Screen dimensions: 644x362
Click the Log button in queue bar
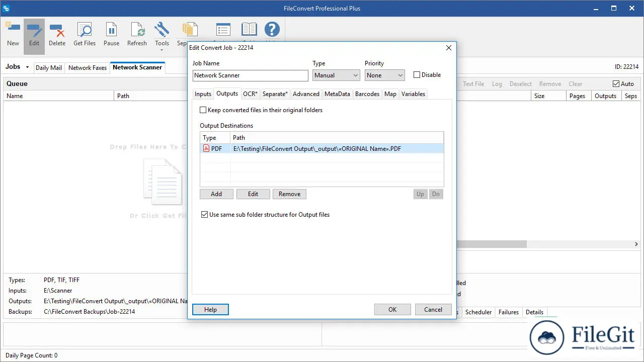coord(497,84)
